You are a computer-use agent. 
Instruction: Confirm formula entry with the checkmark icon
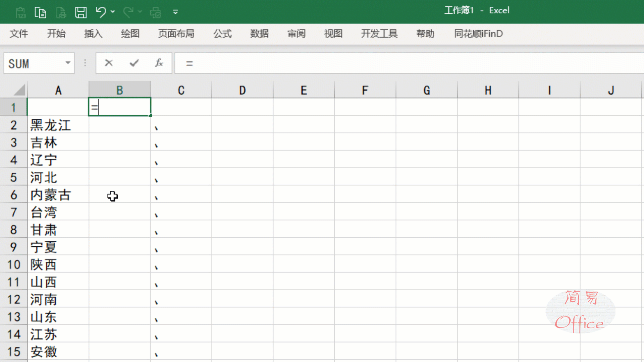(x=134, y=63)
